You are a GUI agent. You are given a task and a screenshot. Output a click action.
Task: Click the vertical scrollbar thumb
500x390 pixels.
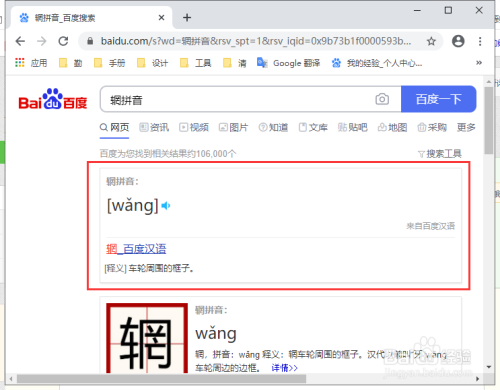[x=489, y=121]
